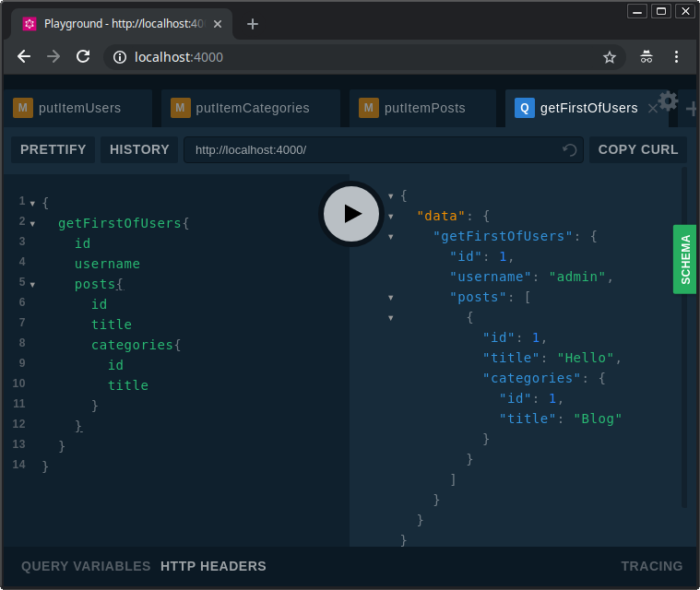The height and width of the screenshot is (590, 700).
Task: Reload the browser page
Action: coord(83,56)
